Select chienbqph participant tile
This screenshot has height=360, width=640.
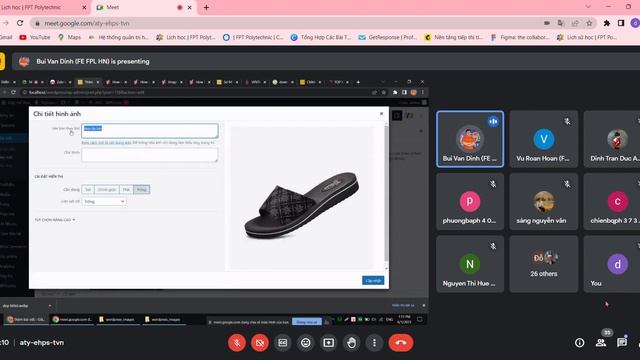click(612, 202)
